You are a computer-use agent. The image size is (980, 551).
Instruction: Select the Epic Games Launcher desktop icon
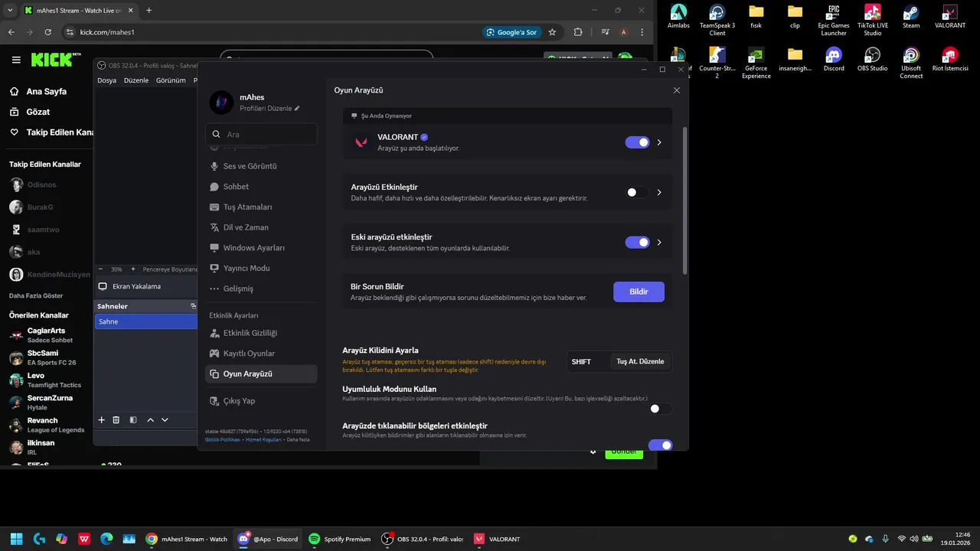834,21
